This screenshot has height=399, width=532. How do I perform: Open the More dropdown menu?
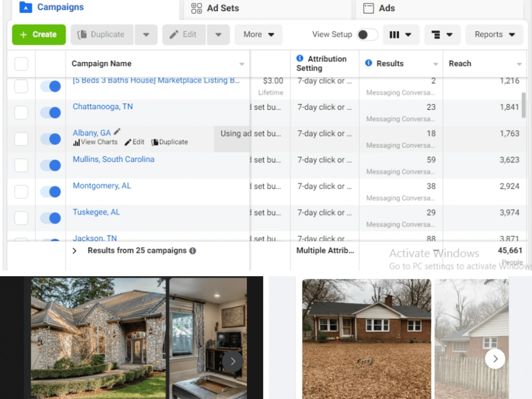point(259,35)
